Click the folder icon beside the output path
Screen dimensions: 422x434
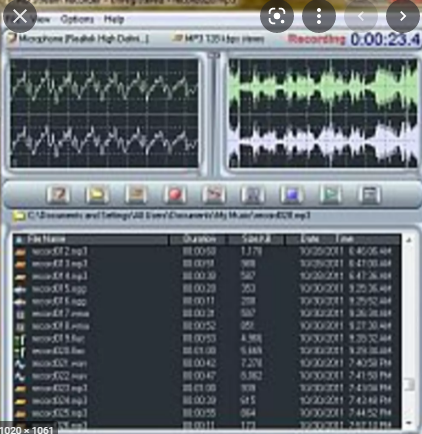pos(19,216)
